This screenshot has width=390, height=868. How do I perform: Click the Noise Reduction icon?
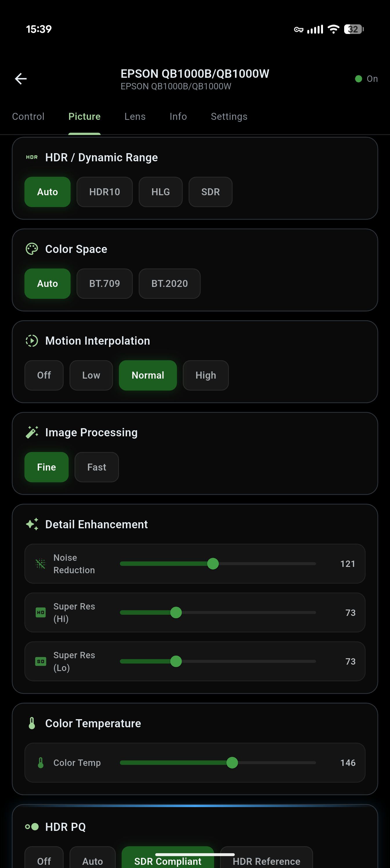40,563
